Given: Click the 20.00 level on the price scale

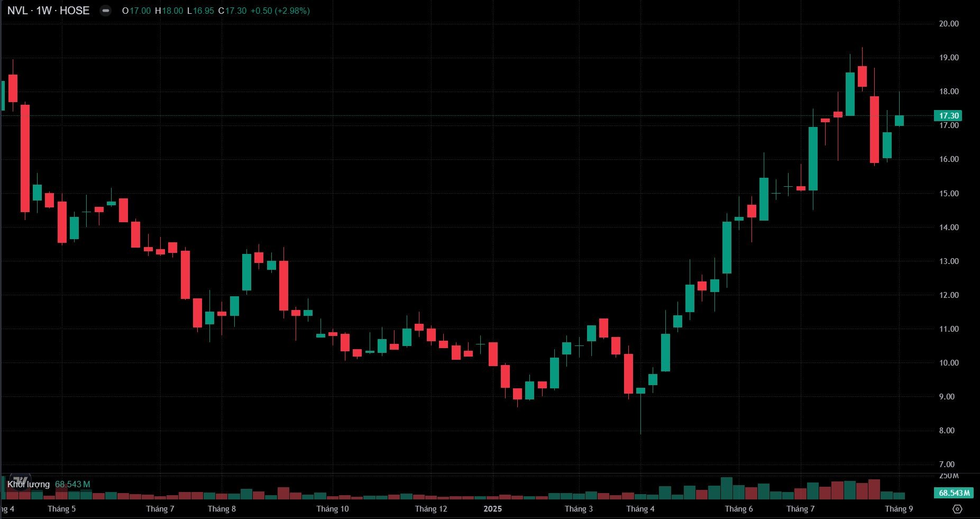Looking at the screenshot, I should pyautogui.click(x=948, y=24).
